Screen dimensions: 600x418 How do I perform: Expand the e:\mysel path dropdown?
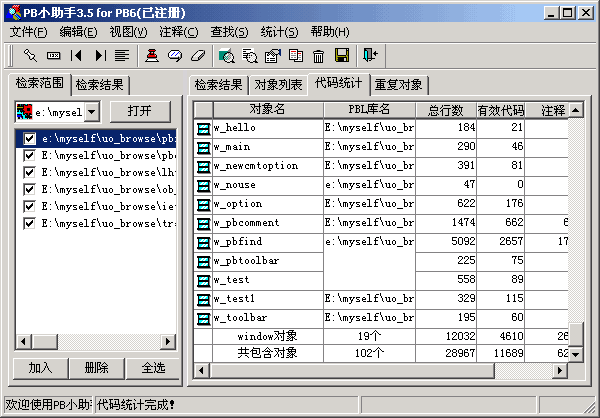pyautogui.click(x=92, y=110)
